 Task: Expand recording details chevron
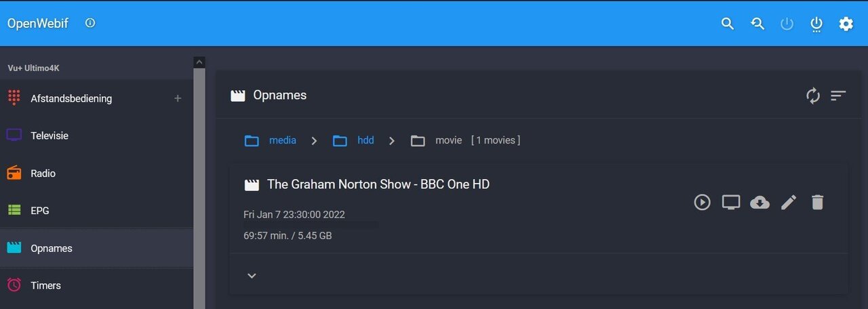(252, 275)
